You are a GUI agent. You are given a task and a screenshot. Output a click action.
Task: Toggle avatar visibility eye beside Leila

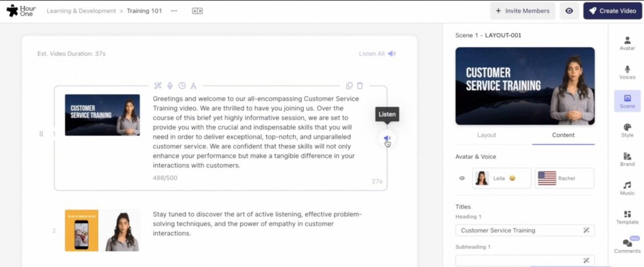click(x=462, y=178)
